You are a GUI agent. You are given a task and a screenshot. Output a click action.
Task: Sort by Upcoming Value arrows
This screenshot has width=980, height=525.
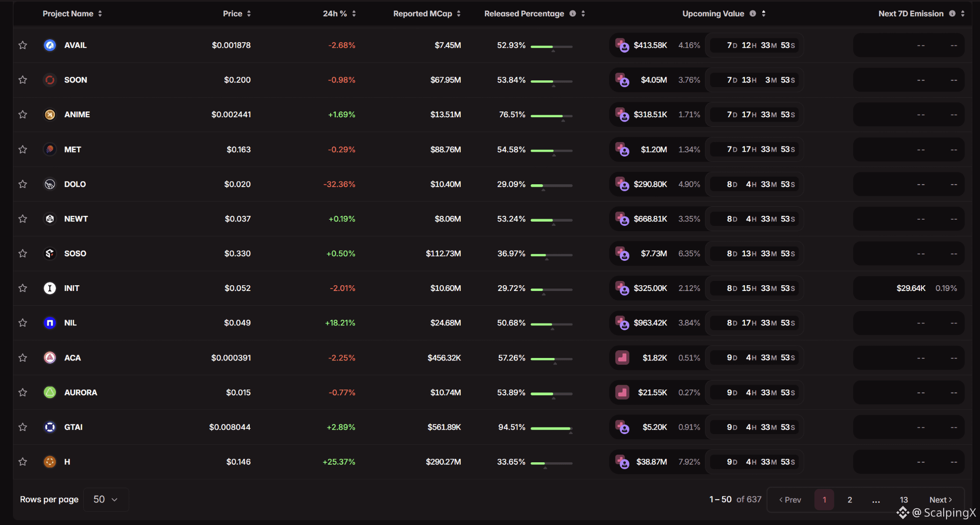(x=764, y=13)
